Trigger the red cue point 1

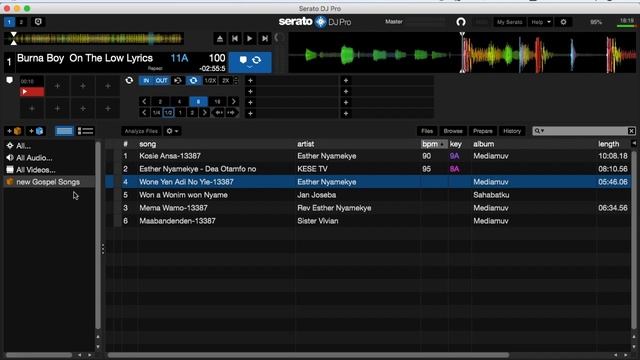pyautogui.click(x=32, y=92)
